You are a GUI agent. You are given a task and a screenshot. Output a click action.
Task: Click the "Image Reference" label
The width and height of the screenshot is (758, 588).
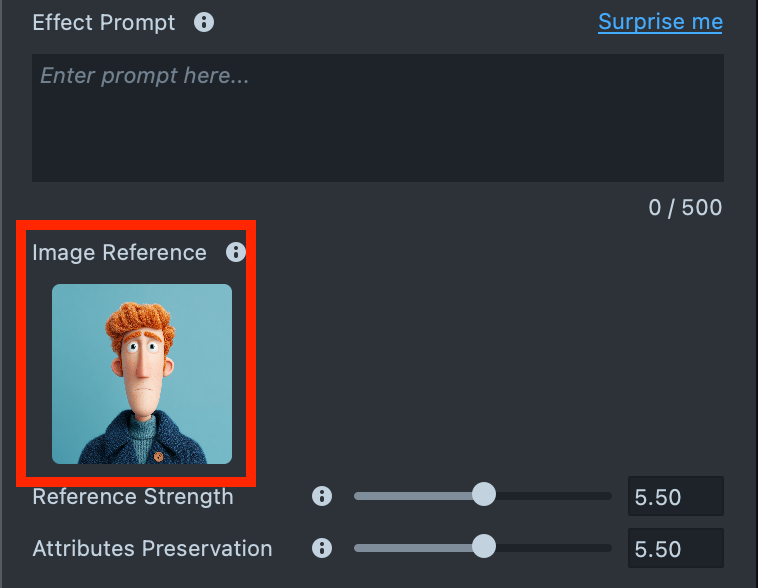(x=119, y=253)
